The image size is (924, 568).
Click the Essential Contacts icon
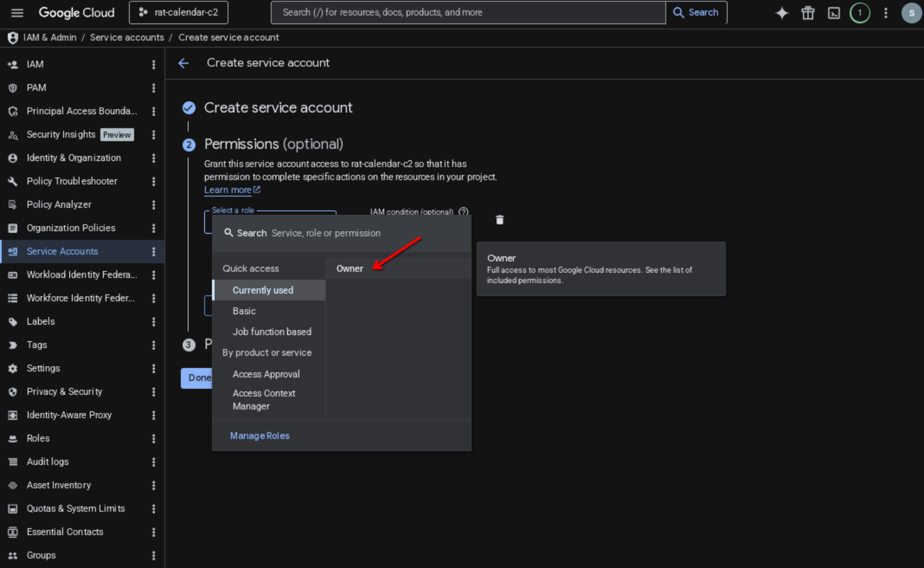[12, 532]
